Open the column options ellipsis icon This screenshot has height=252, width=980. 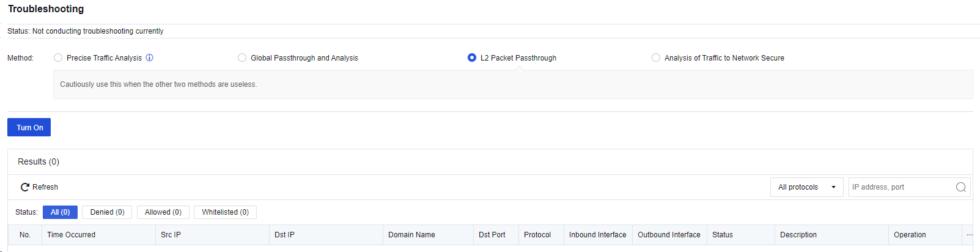969,235
